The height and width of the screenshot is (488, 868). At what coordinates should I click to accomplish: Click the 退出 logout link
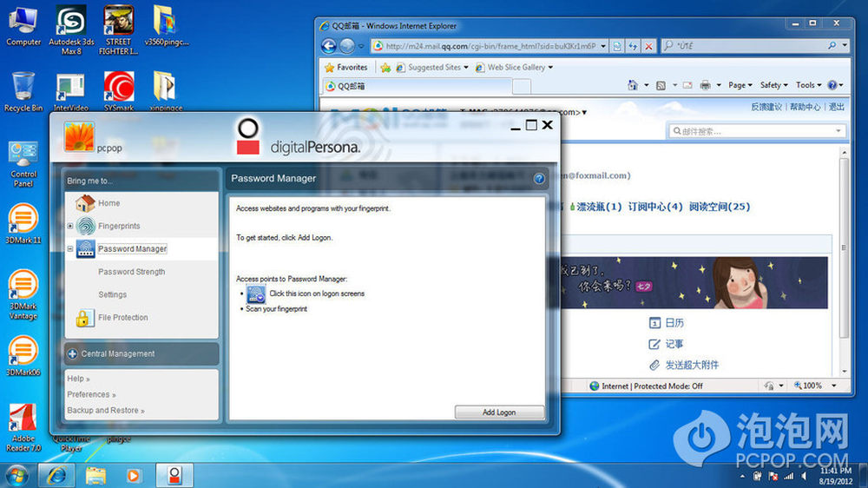coord(837,107)
